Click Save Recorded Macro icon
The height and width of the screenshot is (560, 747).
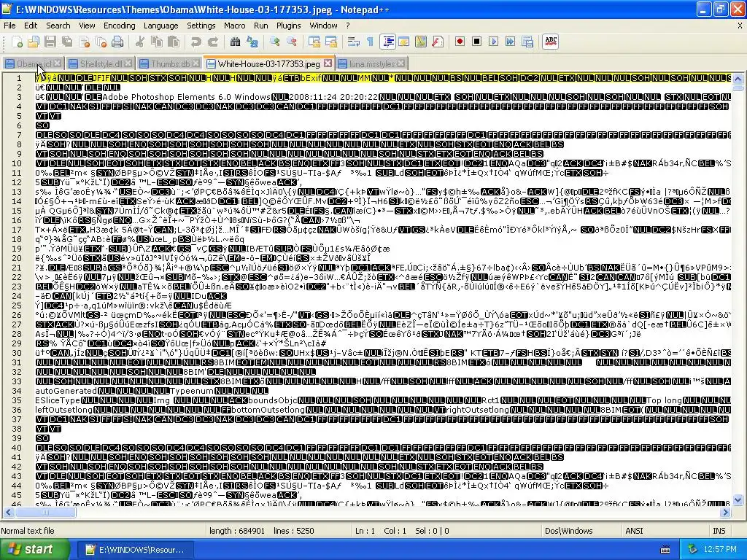[x=527, y=42]
